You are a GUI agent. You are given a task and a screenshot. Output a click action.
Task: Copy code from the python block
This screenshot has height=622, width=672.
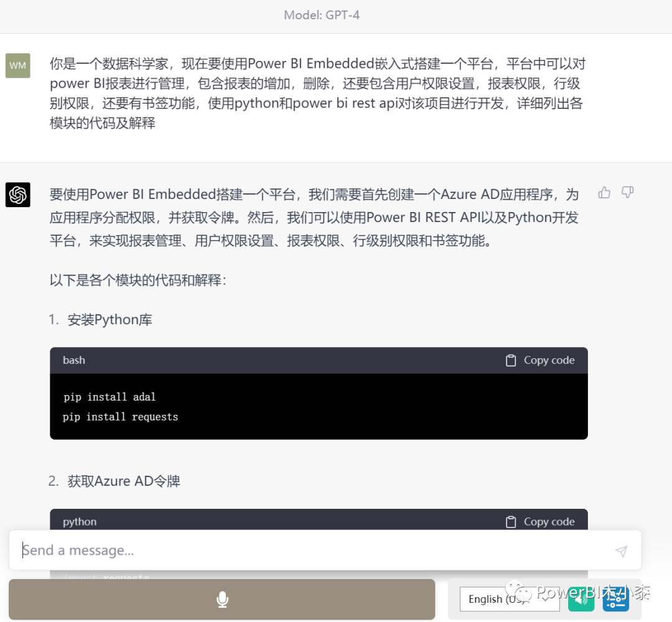pyautogui.click(x=541, y=522)
